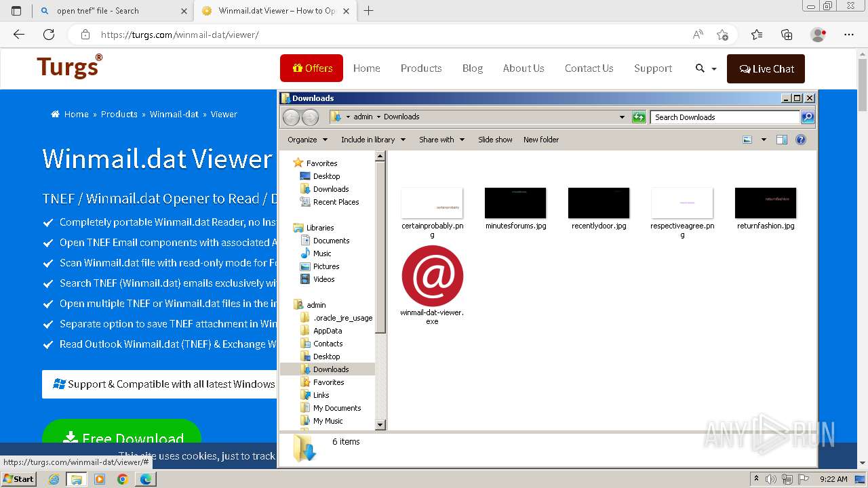Click the Search Downloads input field
The width and height of the screenshot is (868, 488).
click(x=725, y=117)
